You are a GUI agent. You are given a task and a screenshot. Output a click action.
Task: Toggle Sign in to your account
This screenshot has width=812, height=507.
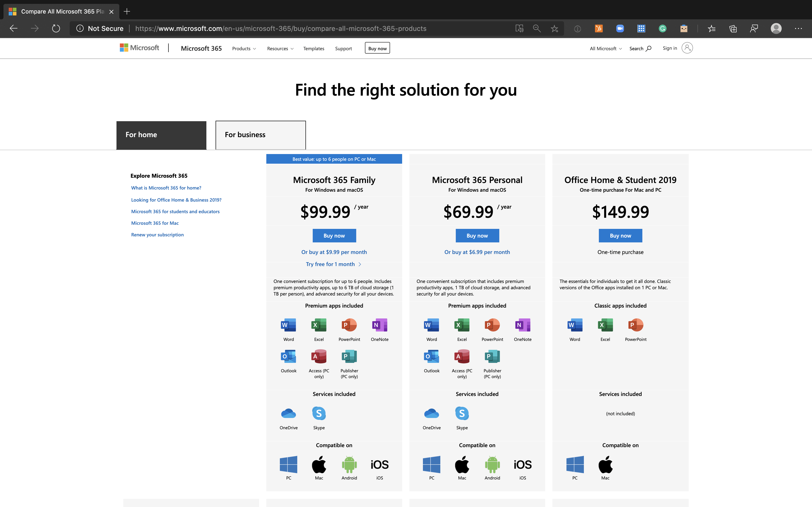pos(676,48)
